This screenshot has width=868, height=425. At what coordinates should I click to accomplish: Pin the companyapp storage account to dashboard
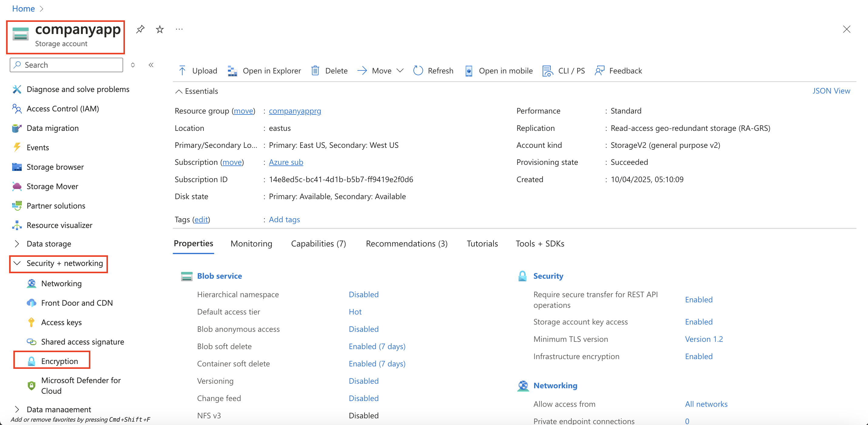(140, 29)
